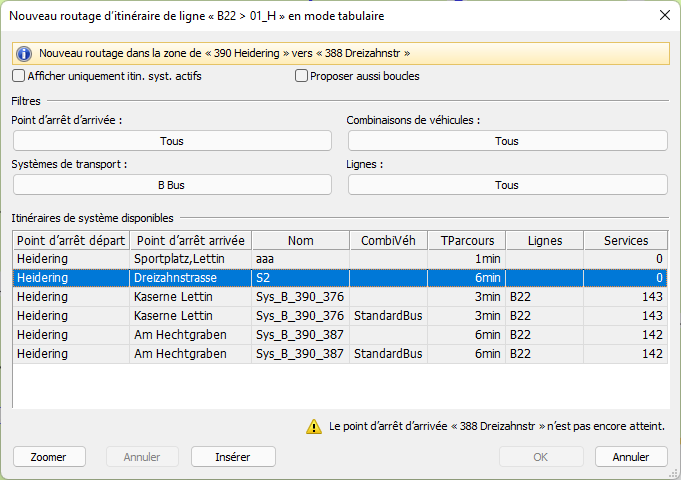
Task: Open 'Systèmes de transport' B Bus filter
Action: tap(171, 185)
